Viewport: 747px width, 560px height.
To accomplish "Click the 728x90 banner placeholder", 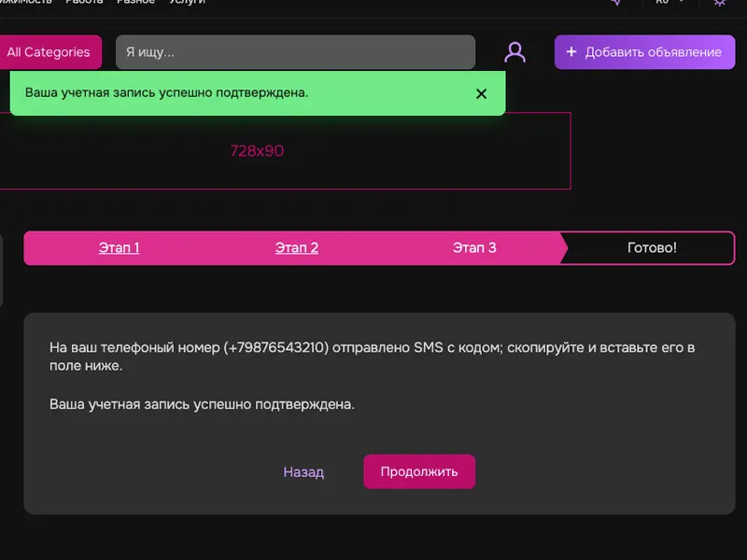I will (x=257, y=150).
